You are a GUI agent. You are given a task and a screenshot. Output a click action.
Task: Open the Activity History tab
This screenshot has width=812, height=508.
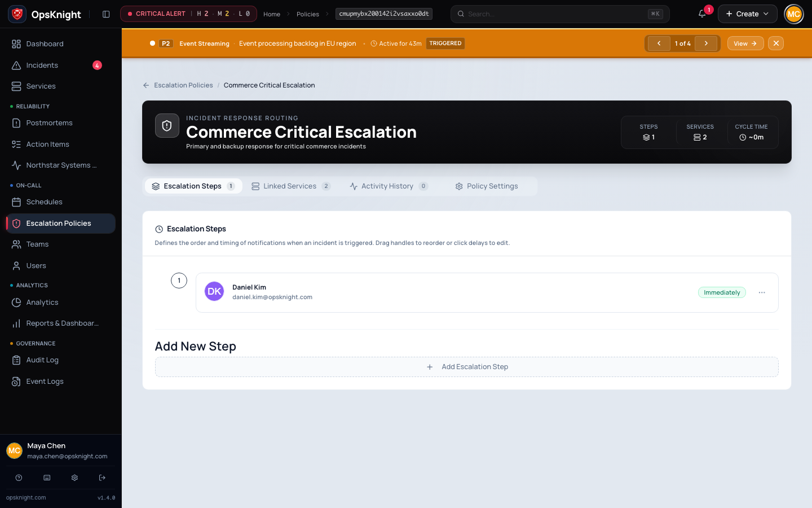(x=389, y=186)
